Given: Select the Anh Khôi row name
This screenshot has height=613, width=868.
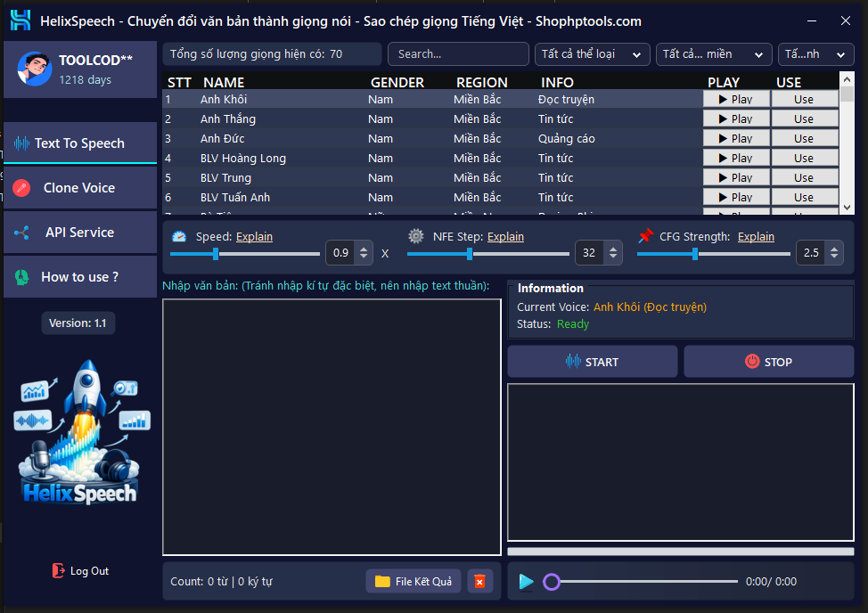Looking at the screenshot, I should point(224,100).
